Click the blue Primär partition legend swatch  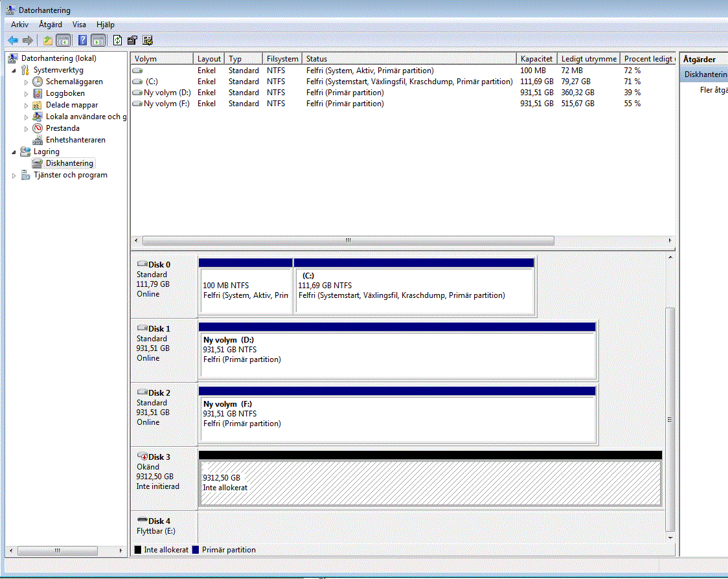[x=196, y=550]
